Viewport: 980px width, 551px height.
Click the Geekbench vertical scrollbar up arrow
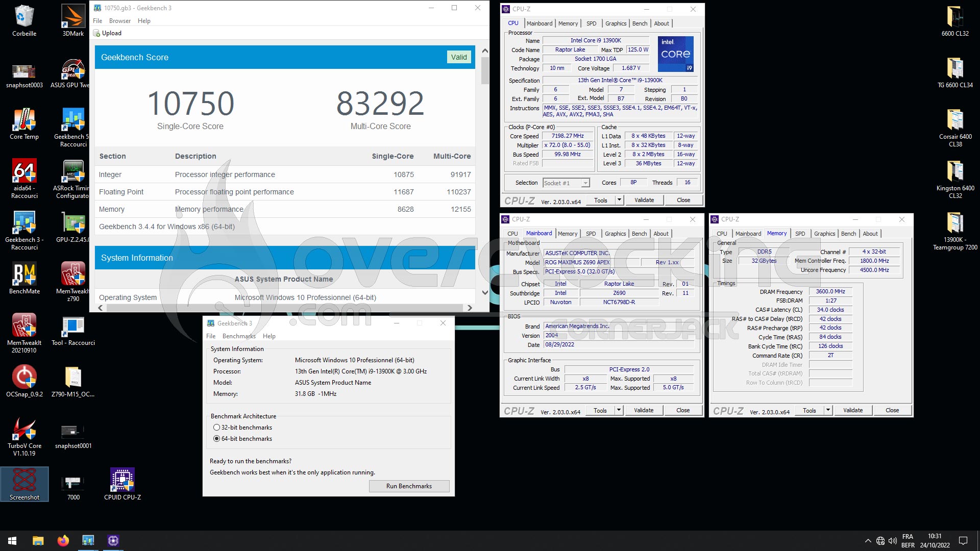pos(485,51)
